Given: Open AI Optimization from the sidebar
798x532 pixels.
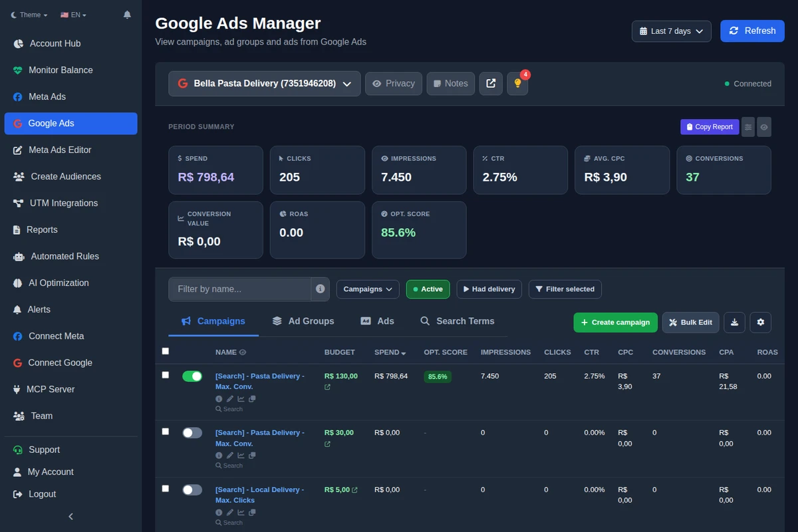Looking at the screenshot, I should [x=70, y=283].
